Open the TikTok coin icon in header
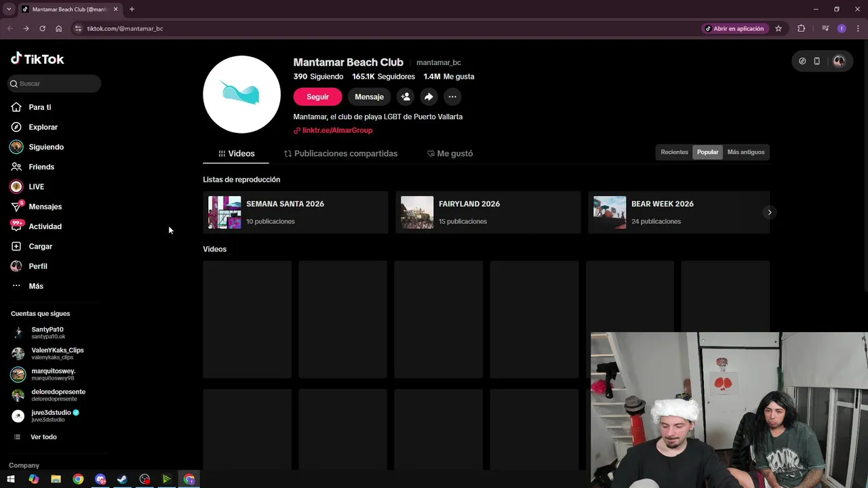 (x=802, y=61)
